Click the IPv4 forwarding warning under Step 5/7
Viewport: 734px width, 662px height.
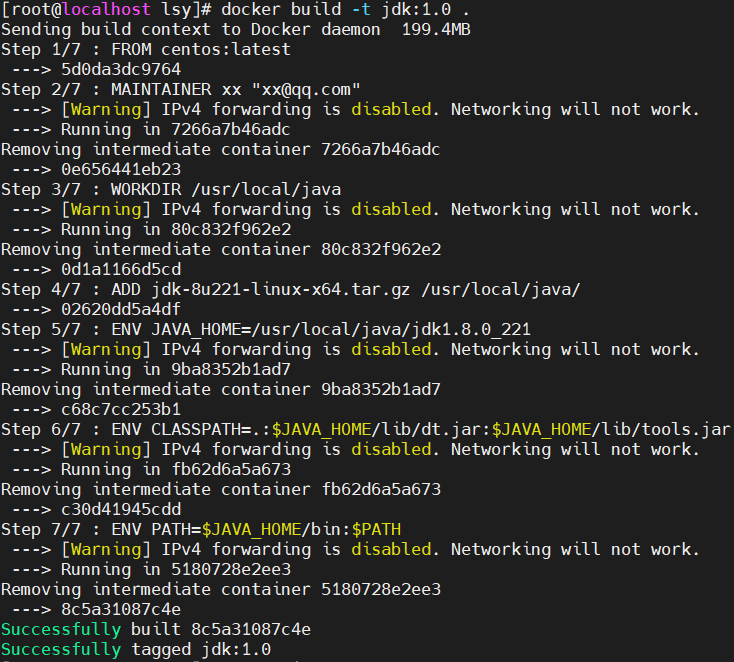356,350
